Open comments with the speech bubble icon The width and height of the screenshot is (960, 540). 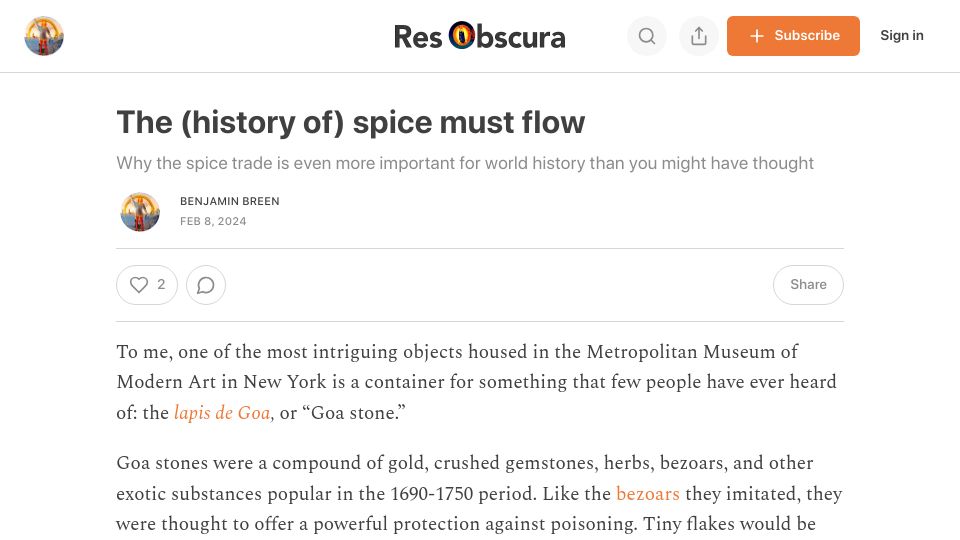pos(206,285)
